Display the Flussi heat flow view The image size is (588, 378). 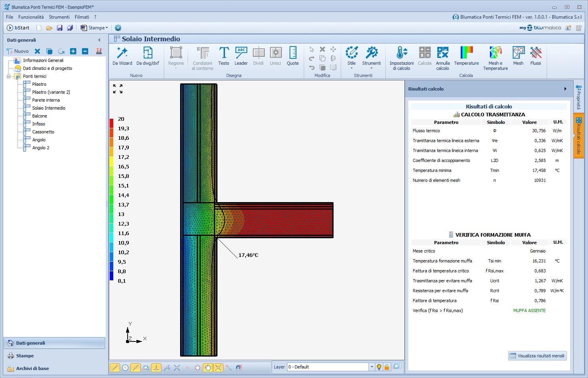(536, 56)
